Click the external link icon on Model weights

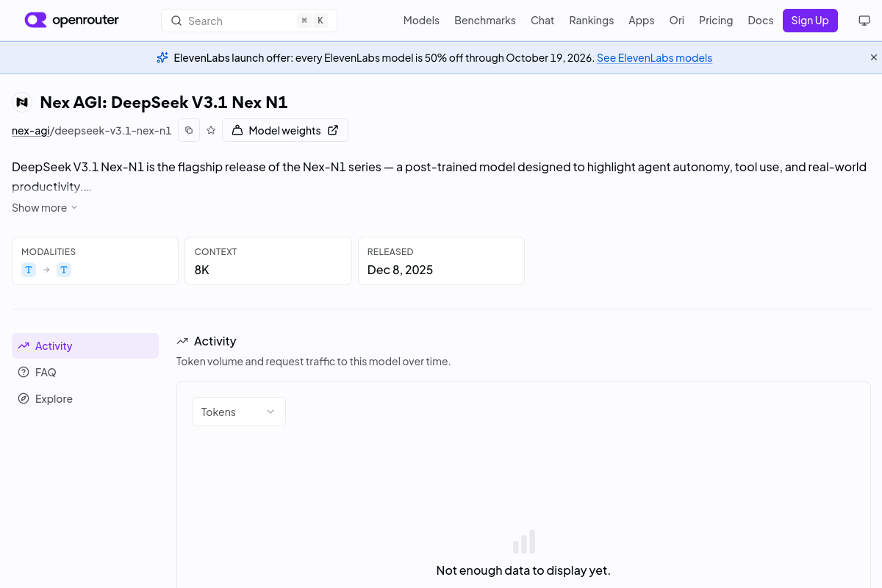click(x=333, y=130)
